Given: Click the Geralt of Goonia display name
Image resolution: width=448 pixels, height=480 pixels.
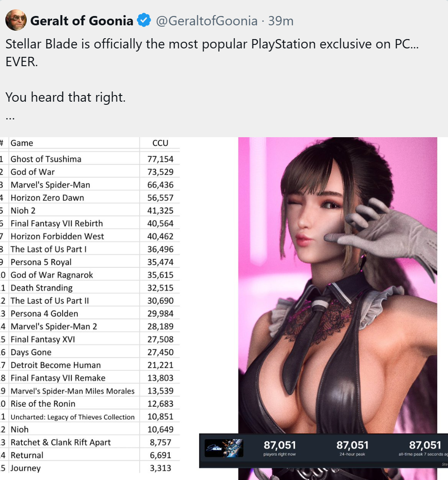Looking at the screenshot, I should [x=81, y=21].
